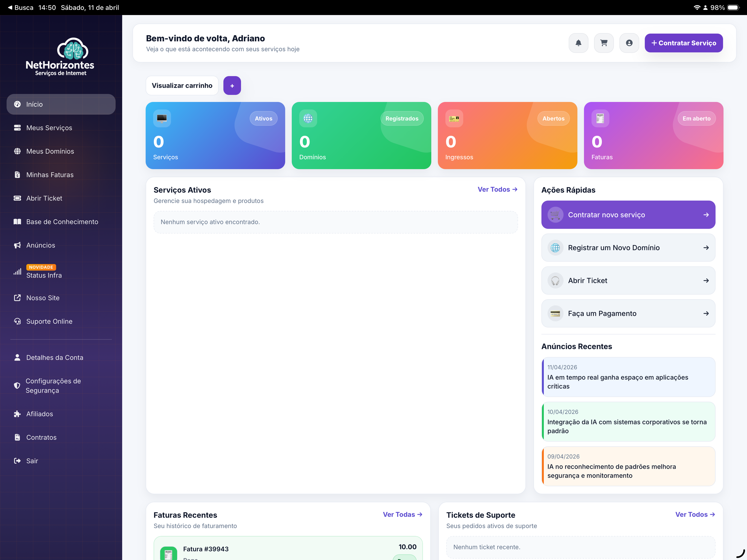Select Abrir Ticket in the sidebar
The height and width of the screenshot is (560, 747).
point(61,198)
